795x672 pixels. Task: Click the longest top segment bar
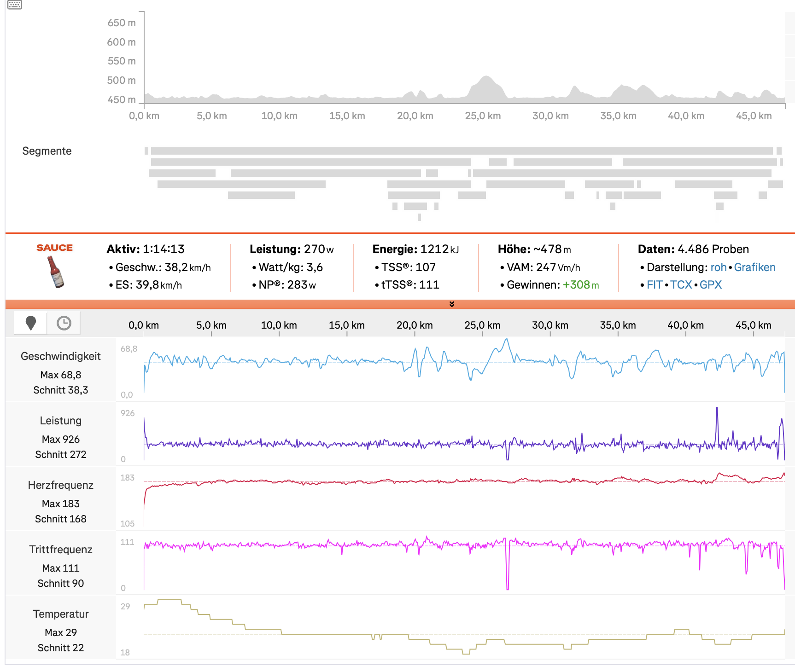point(462,151)
